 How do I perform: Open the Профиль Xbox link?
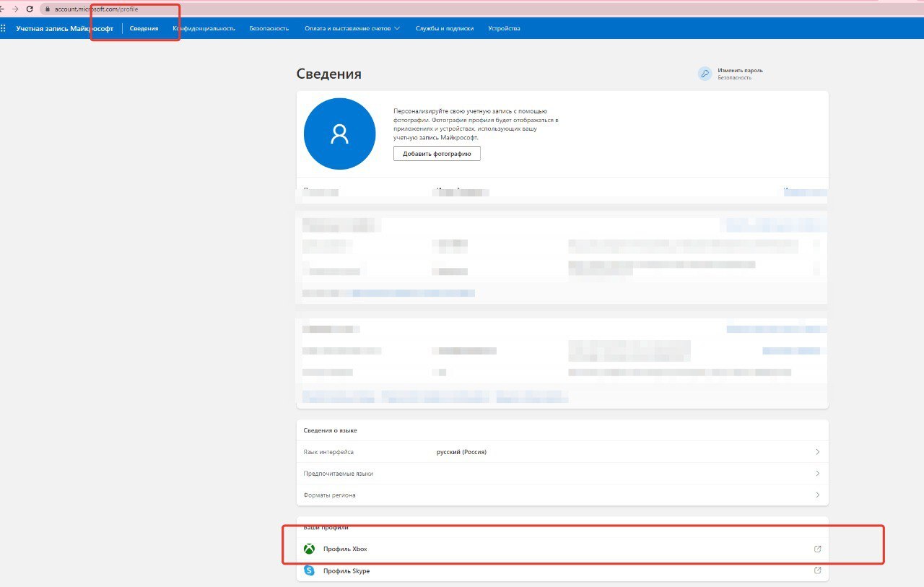(x=345, y=549)
